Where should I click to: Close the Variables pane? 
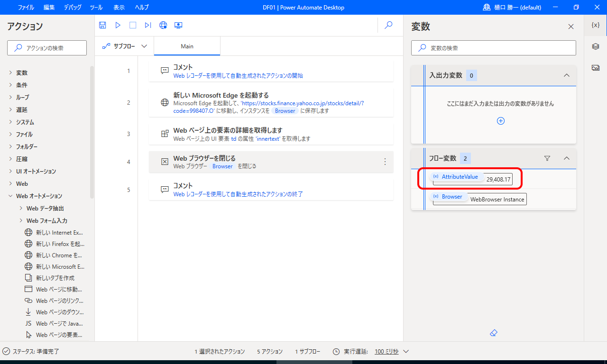coord(571,27)
